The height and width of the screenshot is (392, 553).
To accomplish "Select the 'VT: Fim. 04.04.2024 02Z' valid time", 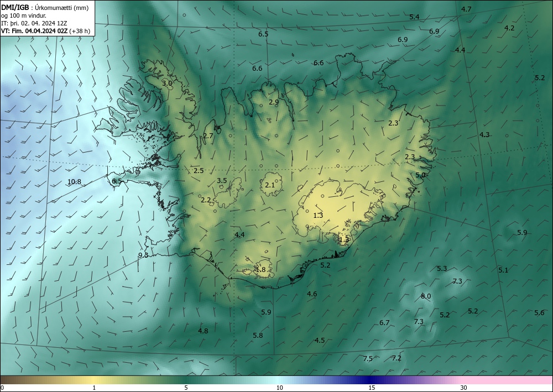I will coord(34,31).
